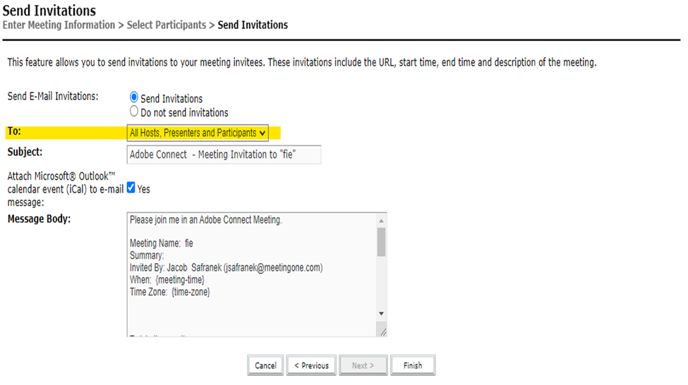688x385 pixels.
Task: Uncheck the iCal attachment Yes checkbox
Action: tap(131, 188)
